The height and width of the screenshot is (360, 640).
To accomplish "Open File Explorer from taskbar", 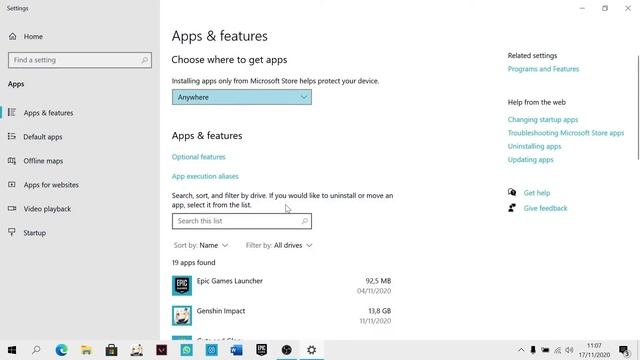I will click(x=87, y=350).
